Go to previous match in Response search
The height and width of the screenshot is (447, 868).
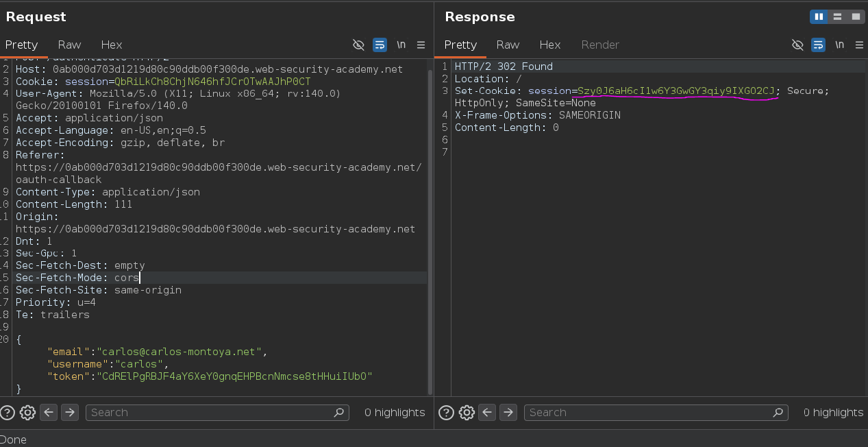(x=487, y=413)
